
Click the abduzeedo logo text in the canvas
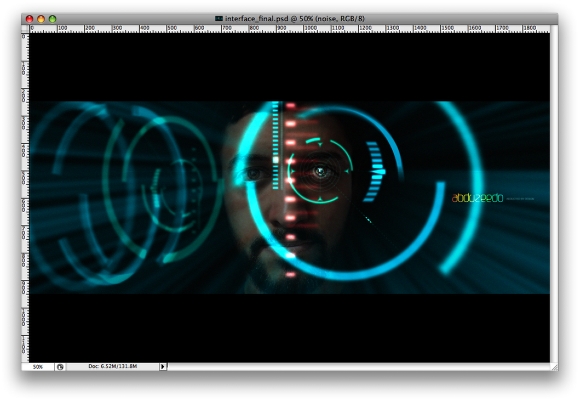point(478,198)
